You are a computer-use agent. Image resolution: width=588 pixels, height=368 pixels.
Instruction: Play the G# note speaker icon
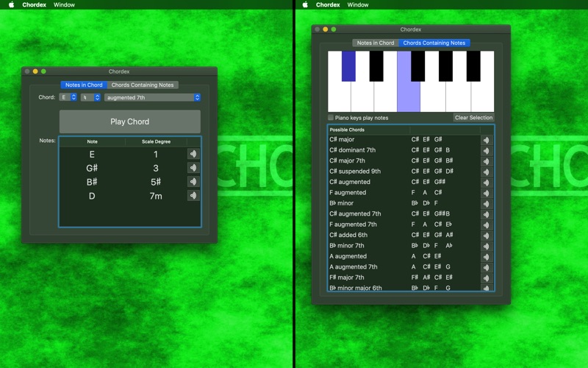(193, 168)
